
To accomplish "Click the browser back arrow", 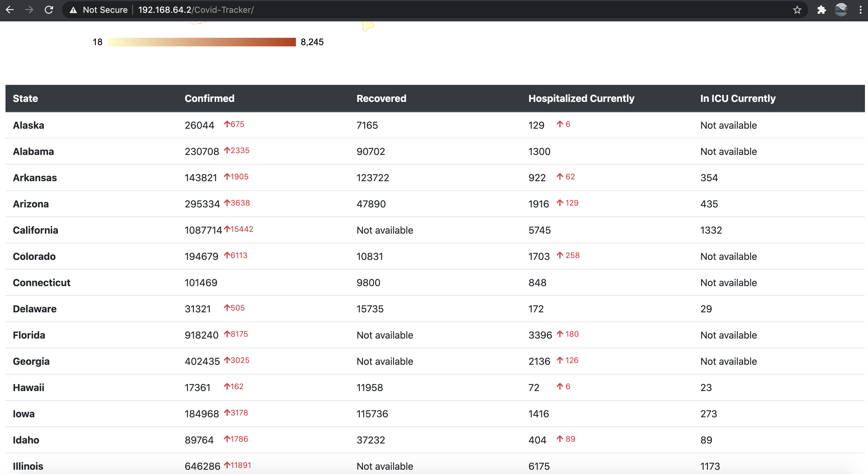I will [x=10, y=10].
